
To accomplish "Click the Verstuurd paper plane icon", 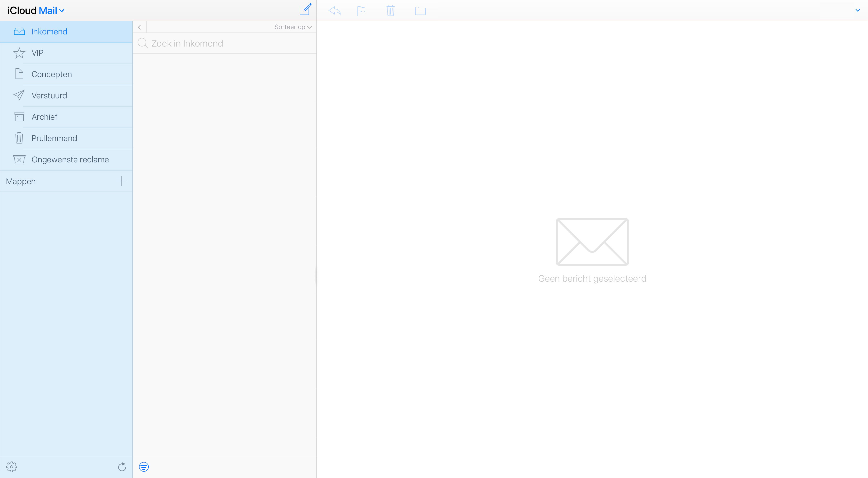I will coord(19,95).
